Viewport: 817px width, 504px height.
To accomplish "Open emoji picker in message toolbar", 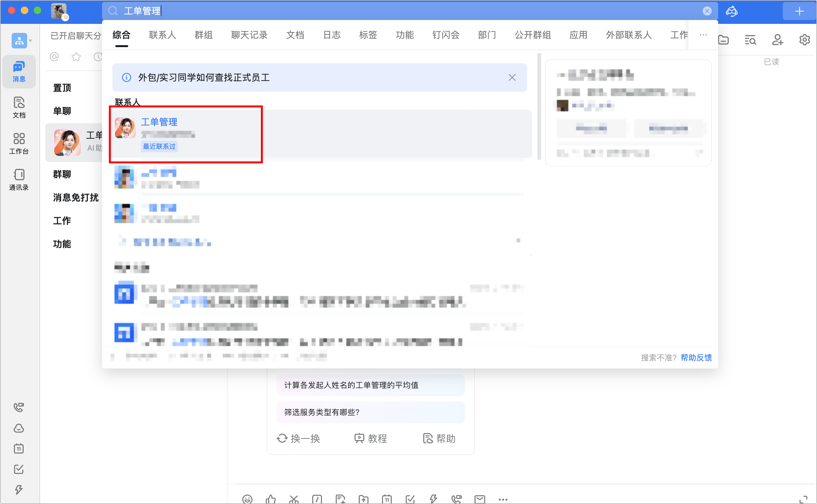I will tap(247, 499).
